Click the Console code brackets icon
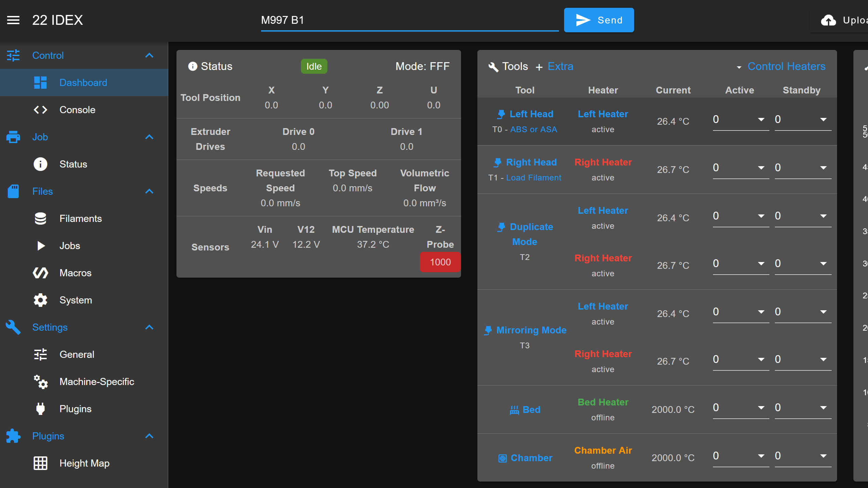Image resolution: width=868 pixels, height=488 pixels. [40, 110]
